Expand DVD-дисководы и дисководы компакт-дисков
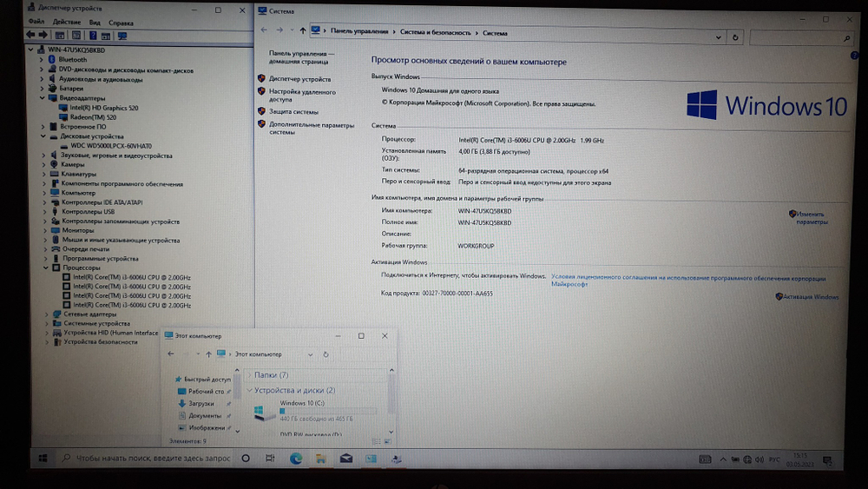This screenshot has width=868, height=489. 41,69
